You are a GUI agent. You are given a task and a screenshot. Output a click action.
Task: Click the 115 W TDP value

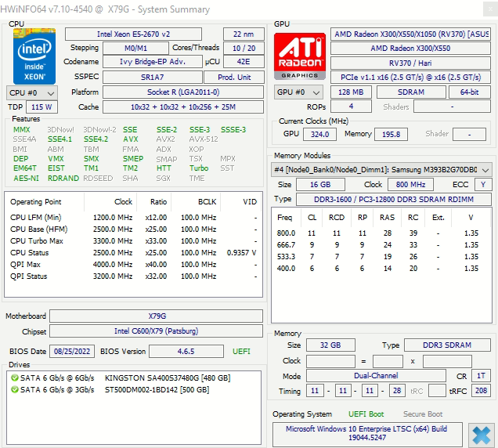[x=41, y=107]
